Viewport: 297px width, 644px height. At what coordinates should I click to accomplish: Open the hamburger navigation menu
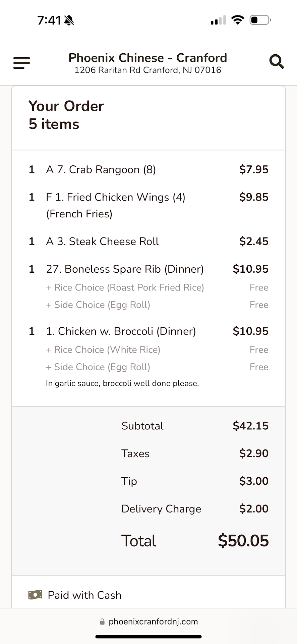[x=21, y=63]
